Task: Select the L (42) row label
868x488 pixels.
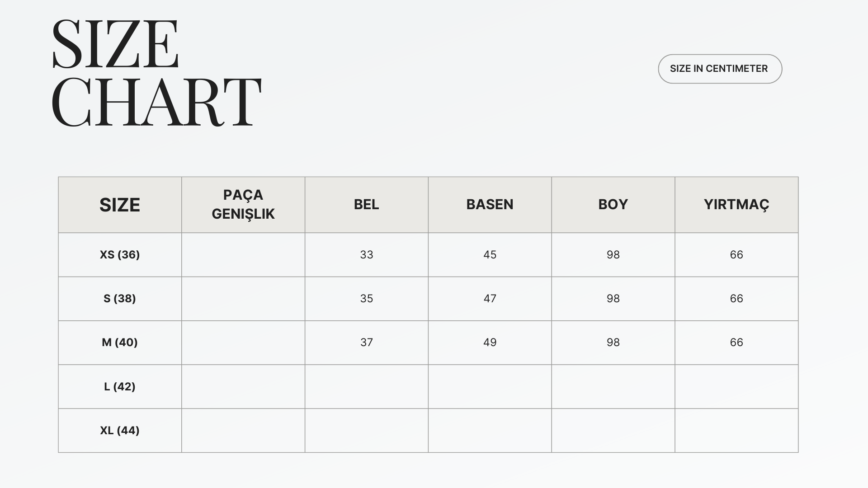Action: 120,387
